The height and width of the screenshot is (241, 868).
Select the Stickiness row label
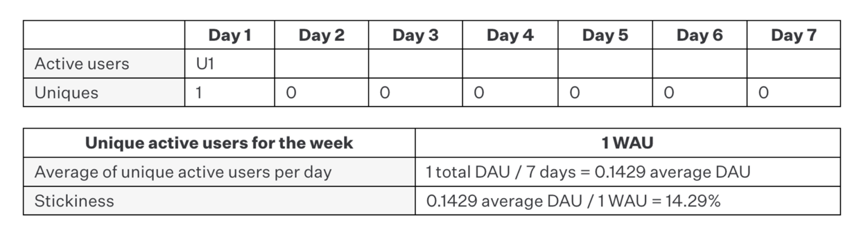tap(74, 201)
